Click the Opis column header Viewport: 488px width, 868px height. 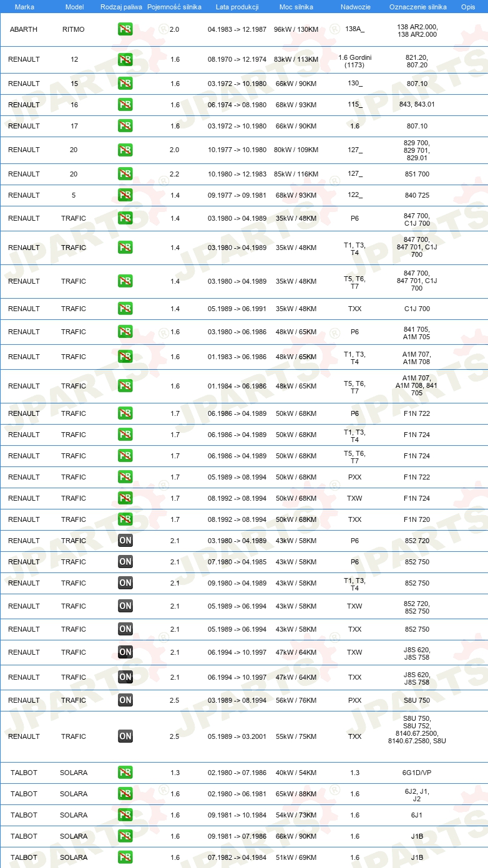tap(468, 6)
